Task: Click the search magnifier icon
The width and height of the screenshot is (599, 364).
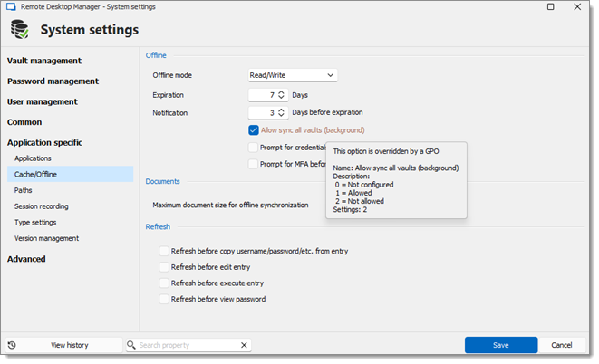Action: click(131, 345)
